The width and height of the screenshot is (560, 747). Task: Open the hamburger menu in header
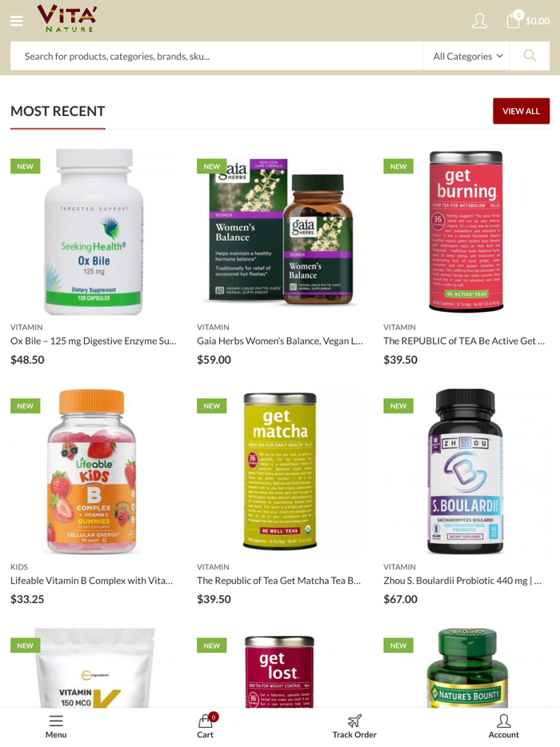17,21
